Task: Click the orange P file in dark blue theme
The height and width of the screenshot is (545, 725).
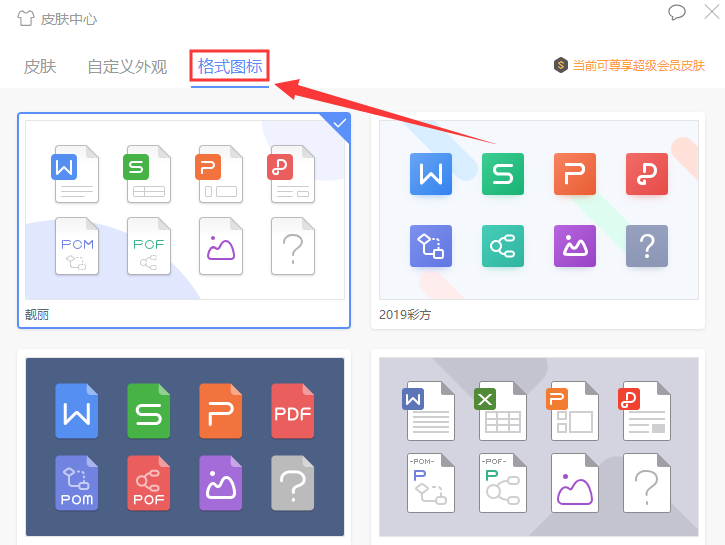Action: 221,411
